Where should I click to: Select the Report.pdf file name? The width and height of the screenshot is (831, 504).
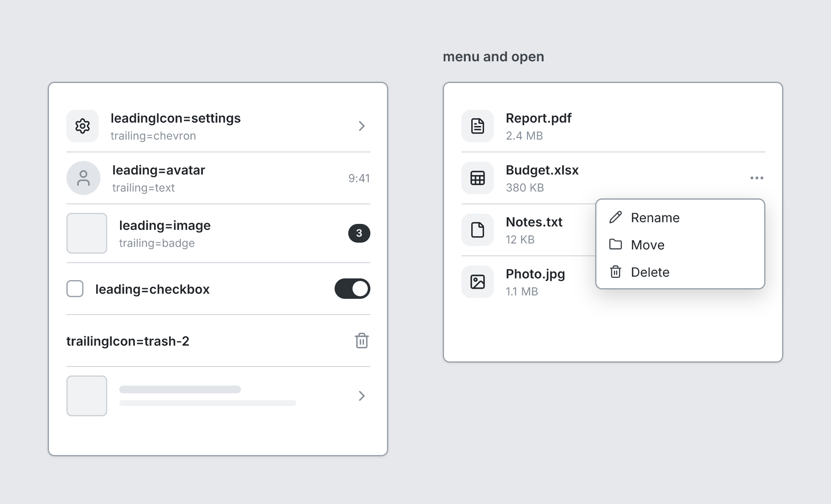coord(539,118)
